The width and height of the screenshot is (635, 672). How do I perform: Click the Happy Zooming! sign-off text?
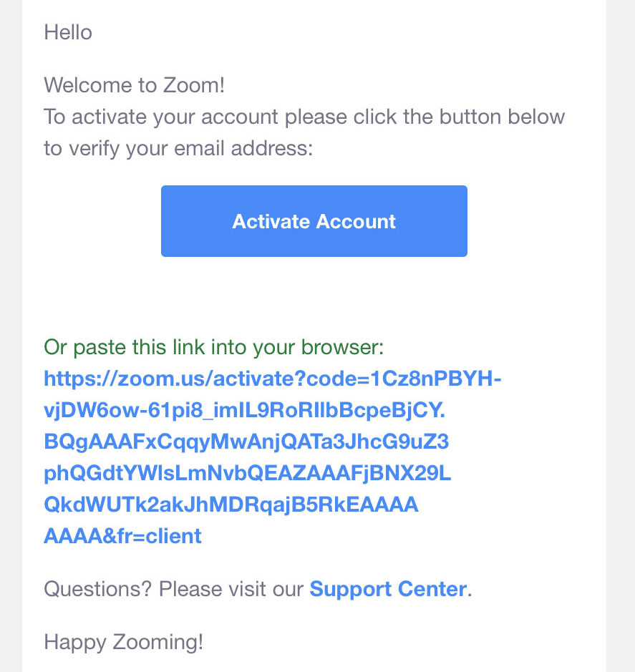123,642
